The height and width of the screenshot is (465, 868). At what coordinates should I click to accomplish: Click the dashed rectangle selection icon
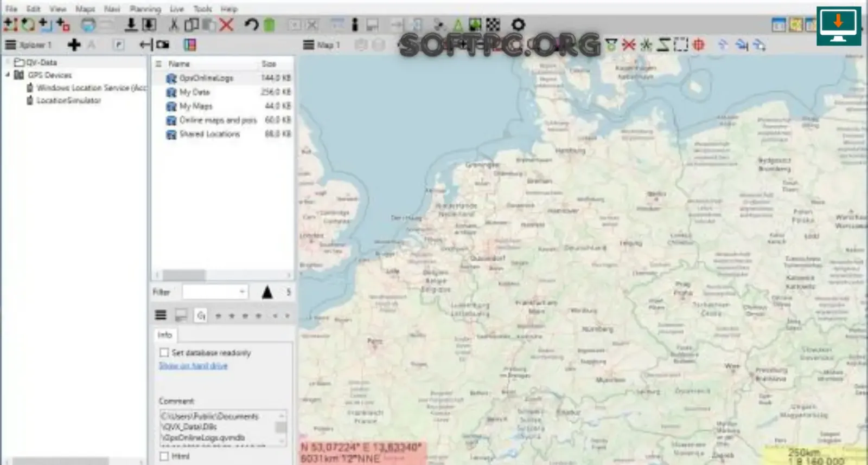tap(681, 44)
